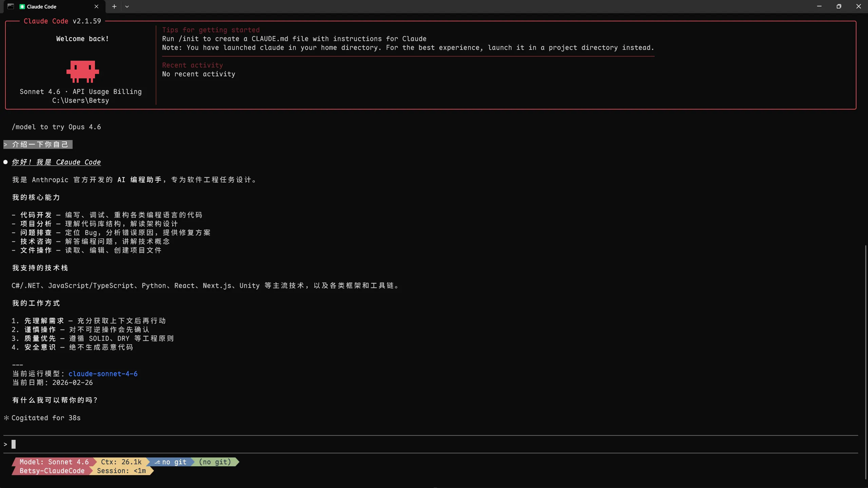This screenshot has width=868, height=488.
Task: Click the Claude Code tab favicon icon
Action: coord(22,6)
